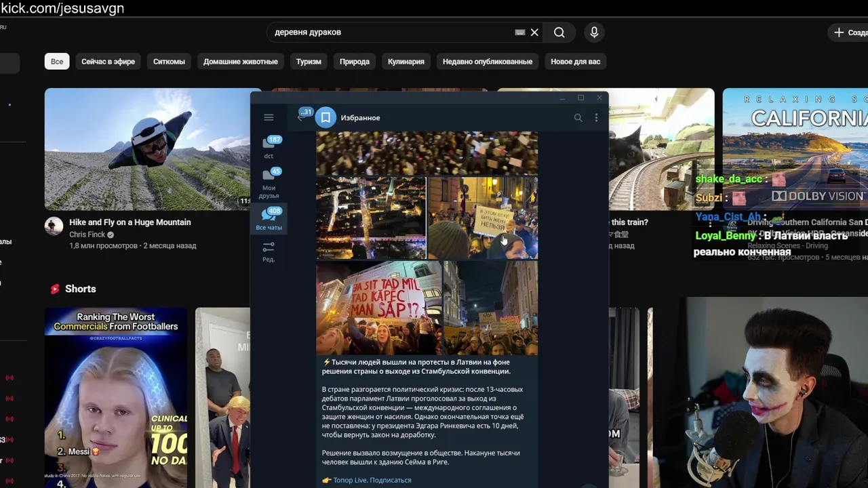This screenshot has height=488, width=868.
Task: Open the California relaxing drive thumbnail
Action: (x=795, y=149)
